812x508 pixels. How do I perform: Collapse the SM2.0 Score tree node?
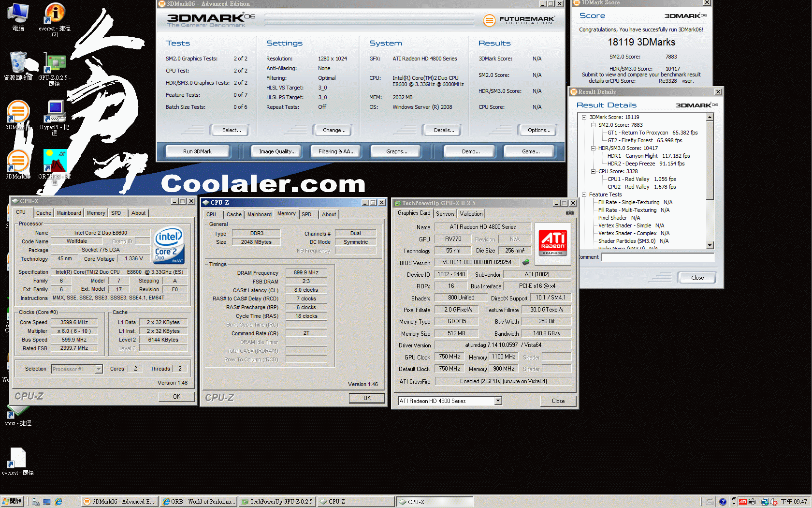593,125
